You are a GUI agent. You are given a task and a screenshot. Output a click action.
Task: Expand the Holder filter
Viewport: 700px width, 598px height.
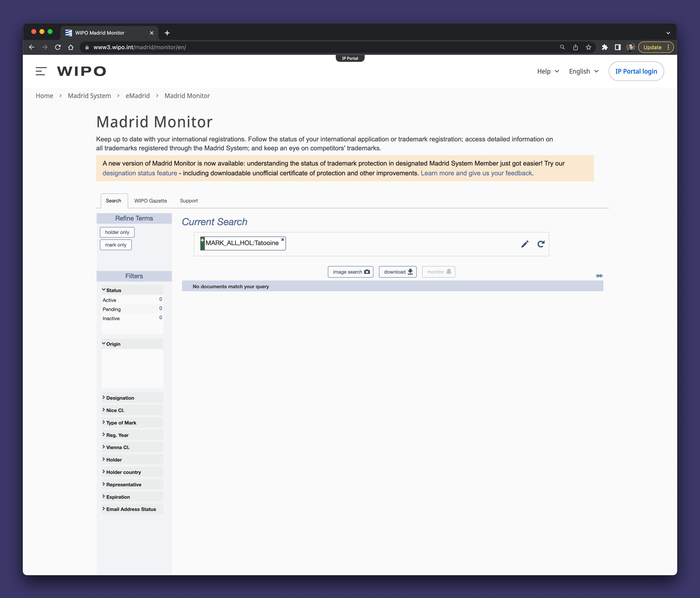[132, 459]
